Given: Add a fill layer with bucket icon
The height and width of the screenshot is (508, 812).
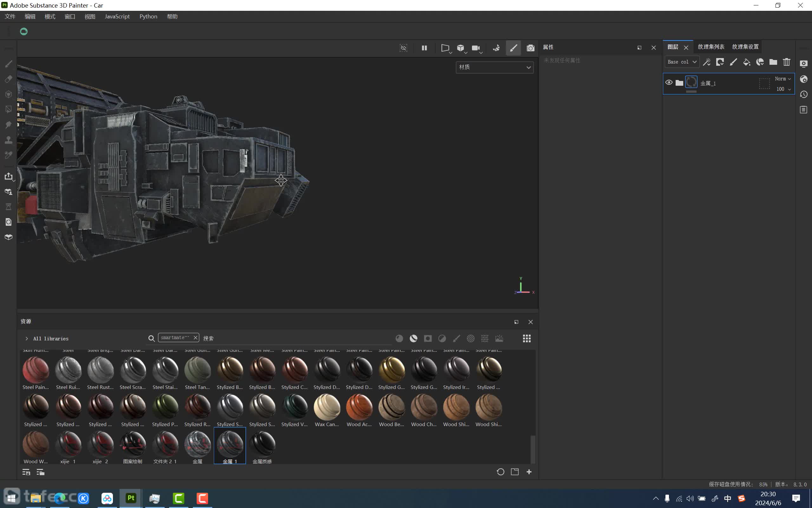Looking at the screenshot, I should [x=747, y=62].
